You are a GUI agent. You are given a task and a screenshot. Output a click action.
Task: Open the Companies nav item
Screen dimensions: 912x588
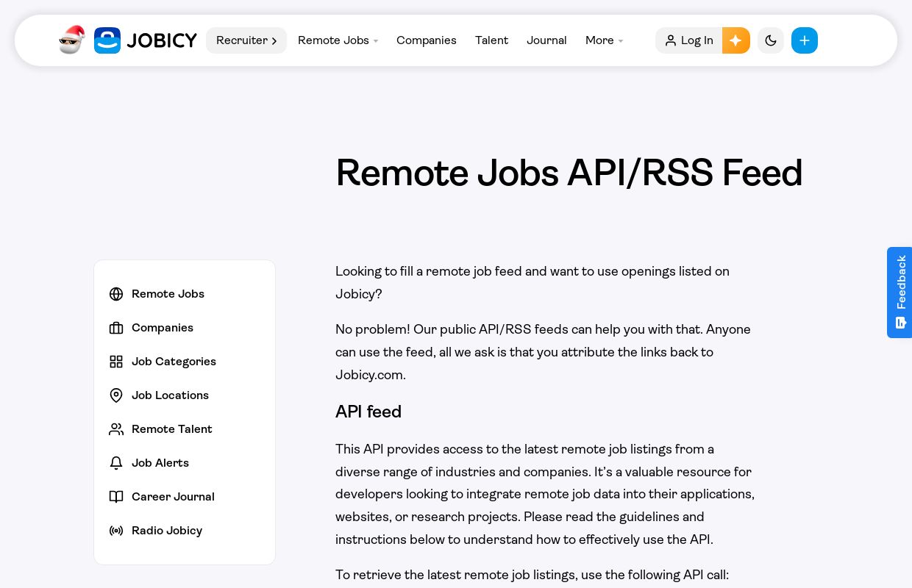tap(427, 40)
